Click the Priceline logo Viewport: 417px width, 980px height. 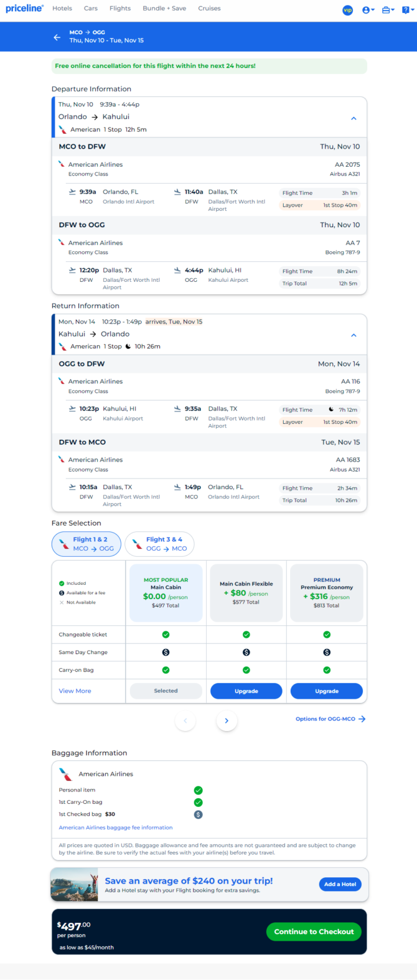(x=25, y=8)
